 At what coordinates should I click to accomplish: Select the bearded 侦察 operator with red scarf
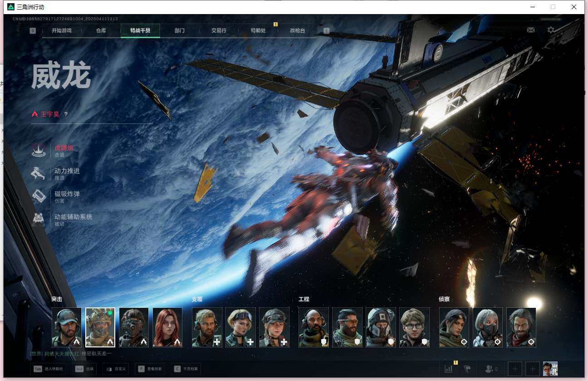521,327
